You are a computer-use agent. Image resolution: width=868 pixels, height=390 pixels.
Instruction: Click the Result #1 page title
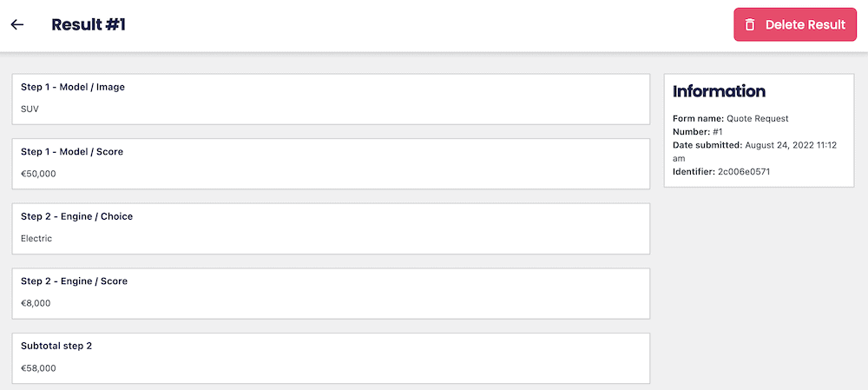[x=89, y=24]
